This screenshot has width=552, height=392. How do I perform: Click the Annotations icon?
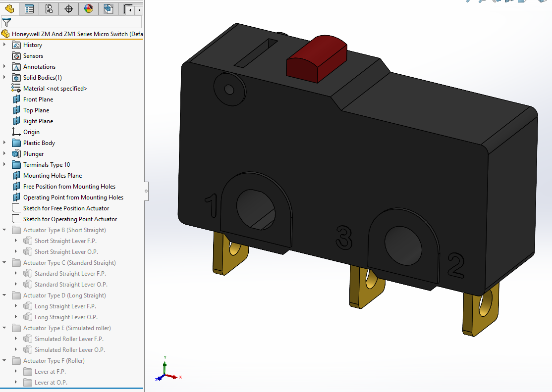[16, 67]
